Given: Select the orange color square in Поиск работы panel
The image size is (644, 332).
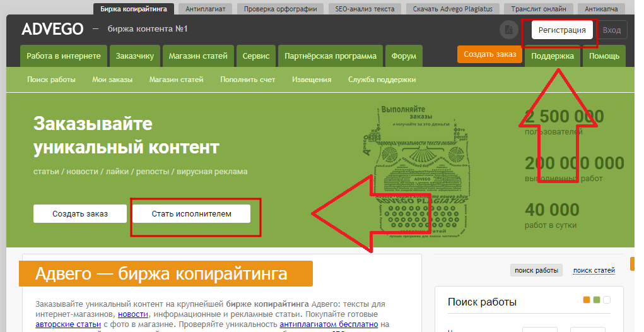Looking at the screenshot, I should pos(587,300).
